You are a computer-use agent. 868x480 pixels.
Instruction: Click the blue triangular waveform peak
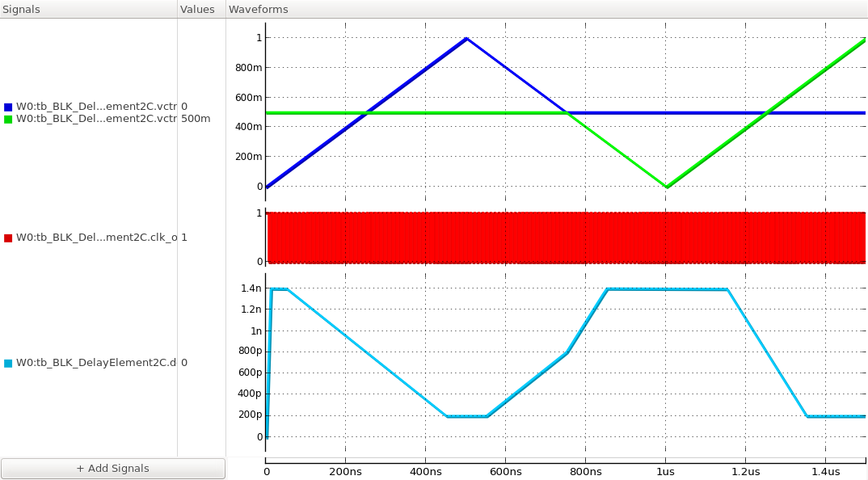tap(467, 38)
